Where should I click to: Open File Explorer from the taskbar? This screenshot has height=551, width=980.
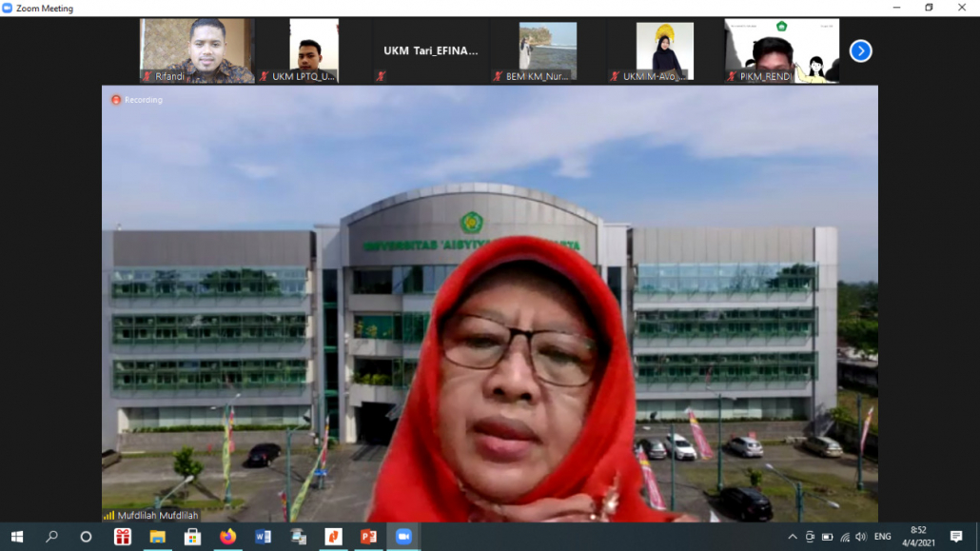tap(157, 537)
